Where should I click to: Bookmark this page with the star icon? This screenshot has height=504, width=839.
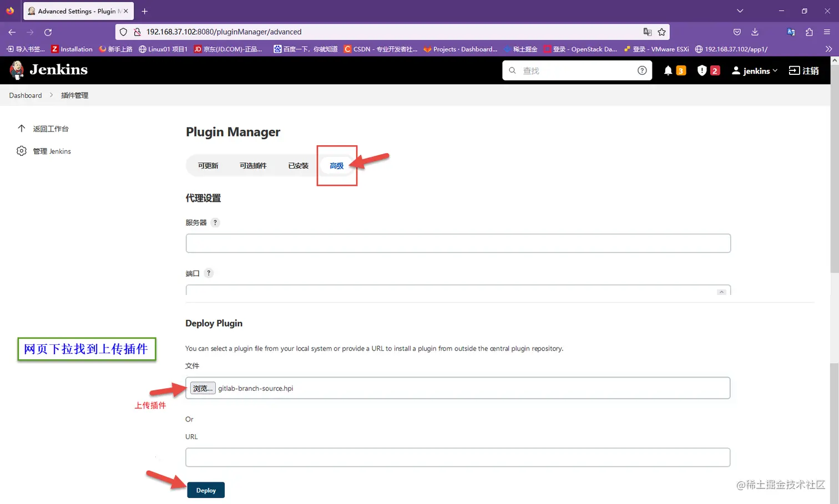click(661, 32)
